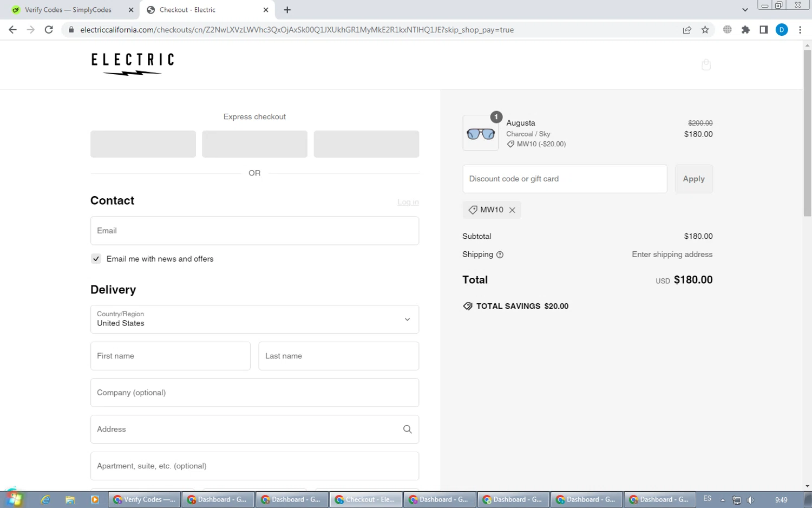Go back in browser history
Viewport: 812px width, 508px height.
coord(12,30)
